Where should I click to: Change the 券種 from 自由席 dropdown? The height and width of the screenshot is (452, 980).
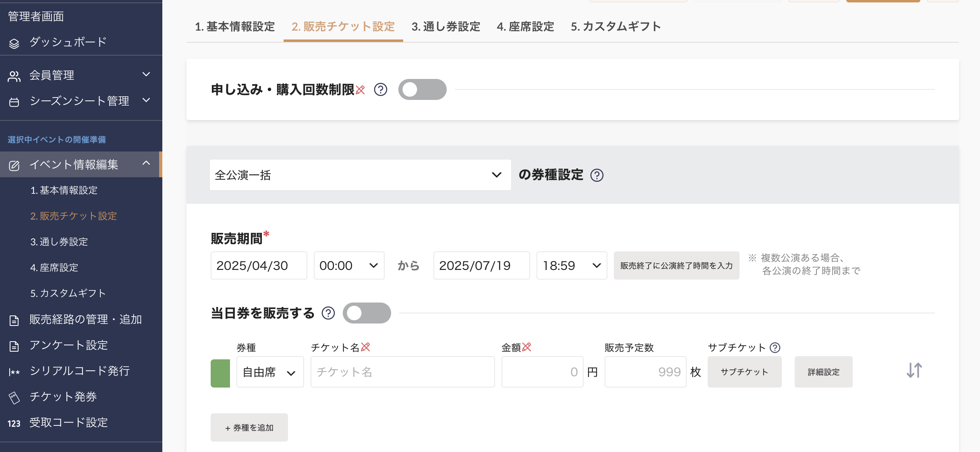[269, 372]
